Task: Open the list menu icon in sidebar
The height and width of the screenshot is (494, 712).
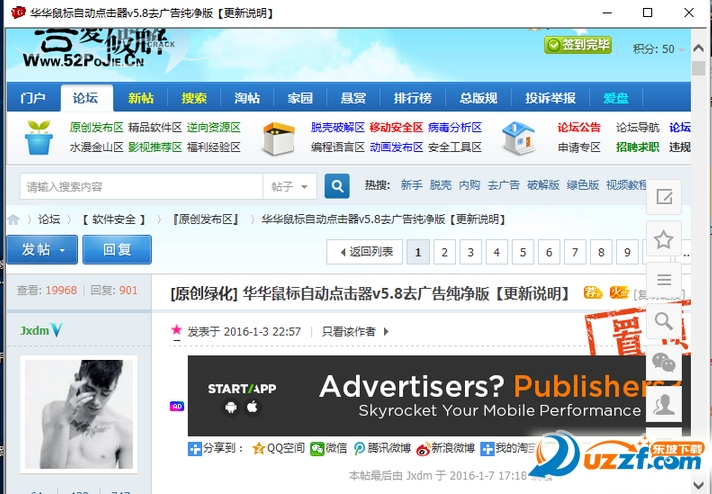Action: pos(664,280)
